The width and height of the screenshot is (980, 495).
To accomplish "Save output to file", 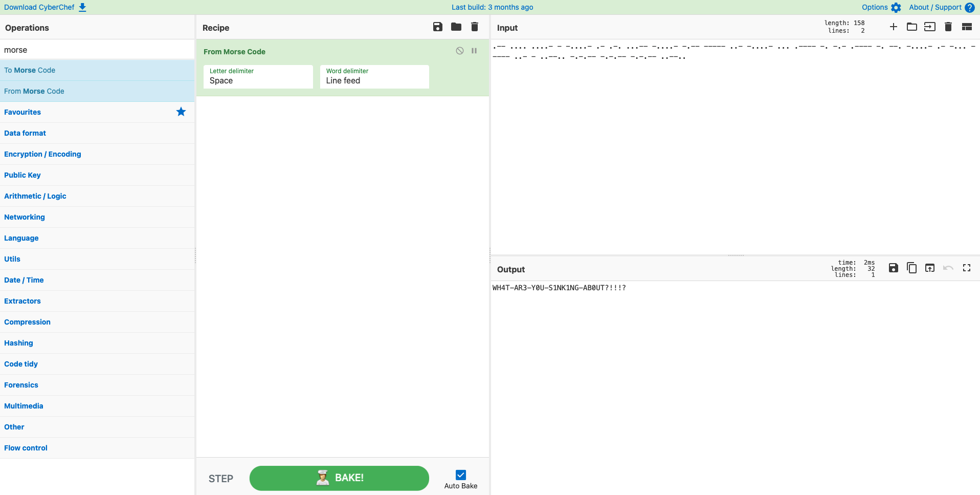I will coord(893,268).
